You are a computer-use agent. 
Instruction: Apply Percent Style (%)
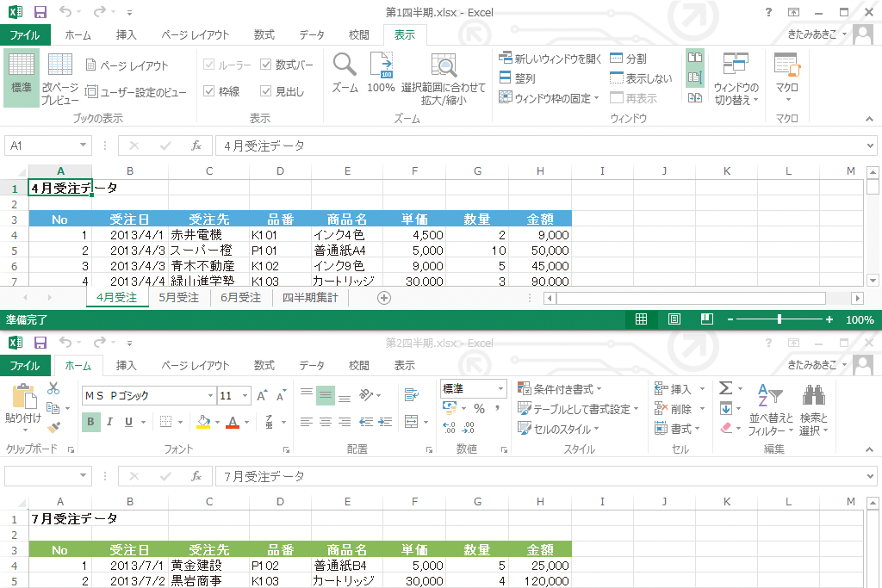tap(479, 409)
